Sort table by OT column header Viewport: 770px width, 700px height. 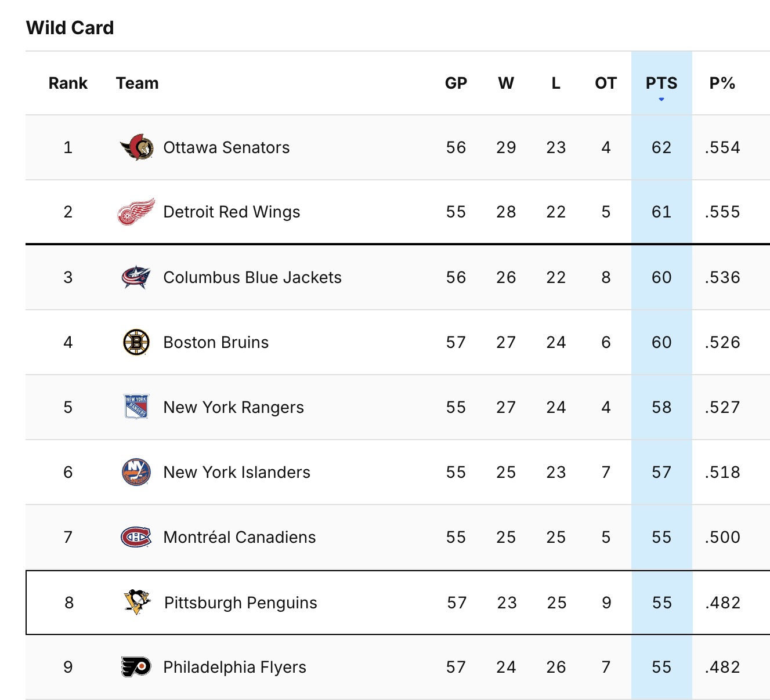click(606, 84)
